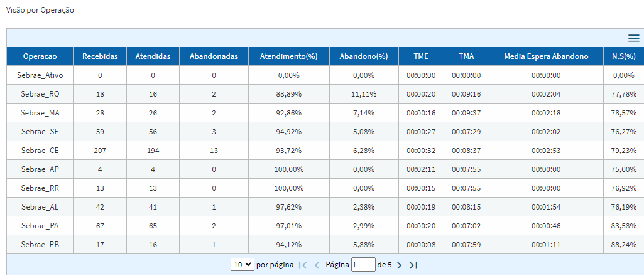Image resolution: width=644 pixels, height=276 pixels.
Task: Click N.S value 83,58% for Sebrae_PA
Action: 623,226
